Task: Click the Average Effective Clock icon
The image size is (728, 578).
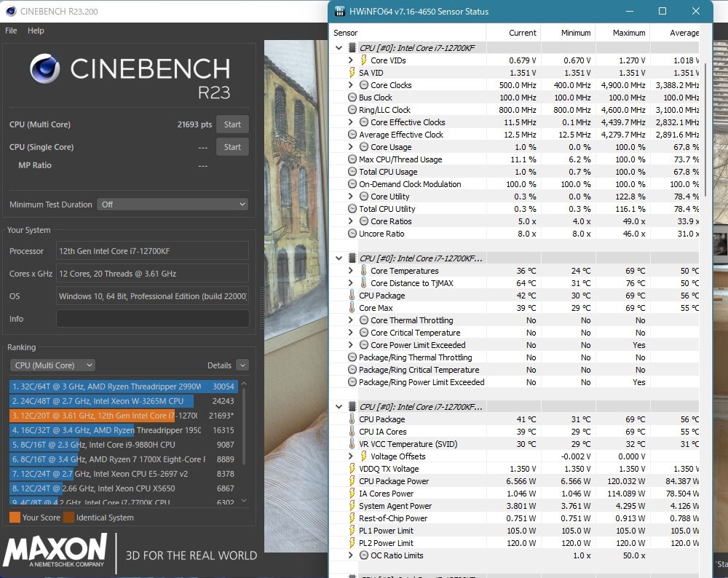Action: [352, 135]
